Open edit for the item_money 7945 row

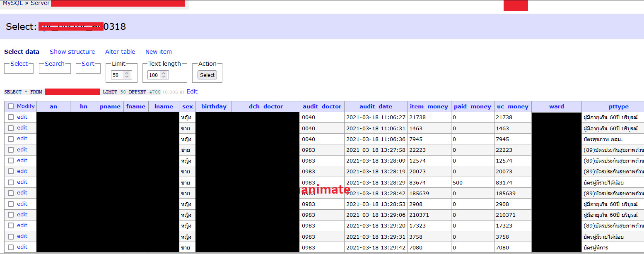[x=22, y=139]
